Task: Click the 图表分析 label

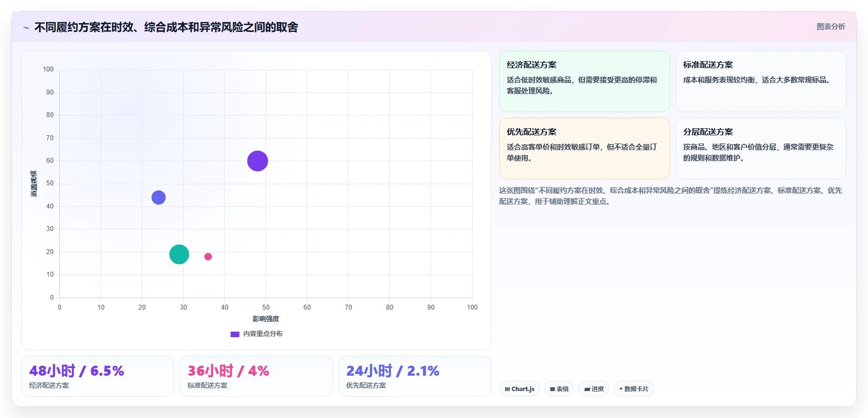Action: tap(831, 26)
